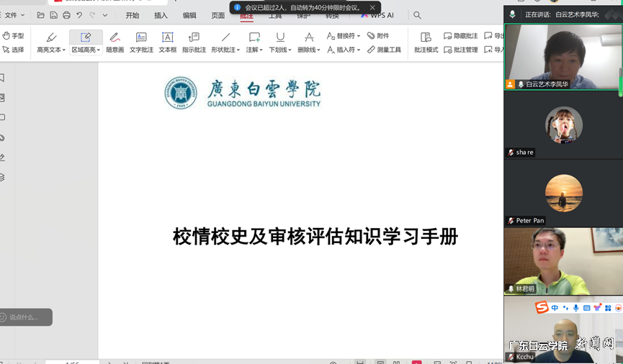Toggle 批注模式 annotation mode

pos(426,42)
